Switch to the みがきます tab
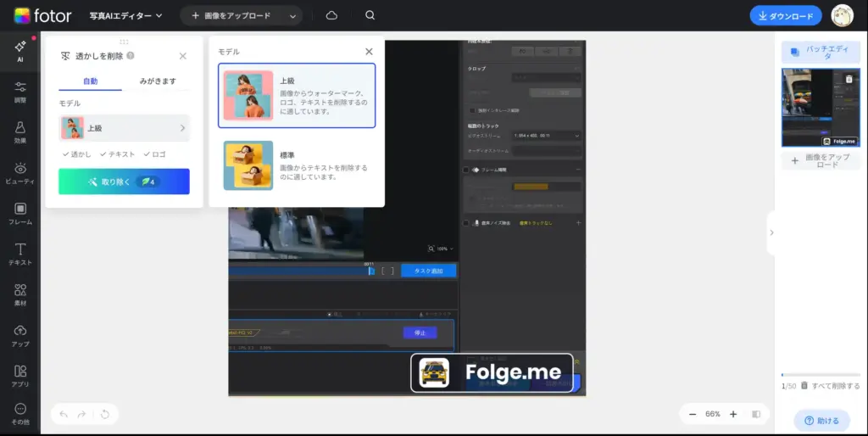Viewport: 868px width, 436px height. 157,81
